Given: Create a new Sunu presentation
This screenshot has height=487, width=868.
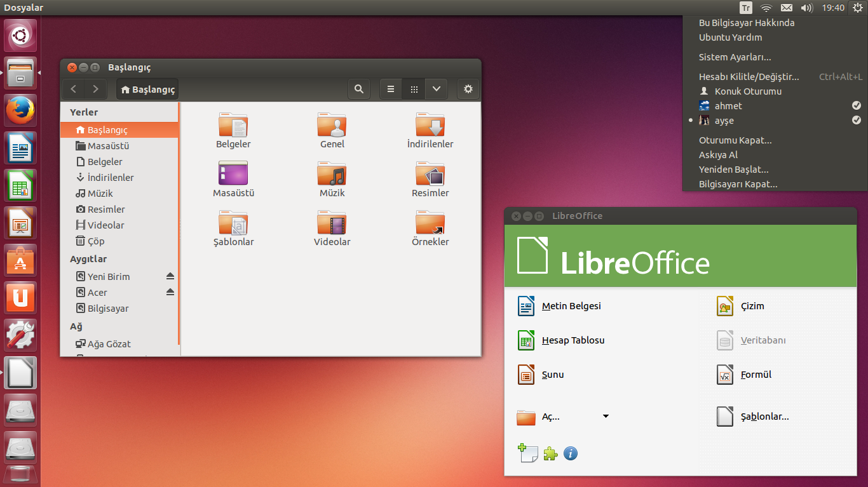Looking at the screenshot, I should 541,375.
